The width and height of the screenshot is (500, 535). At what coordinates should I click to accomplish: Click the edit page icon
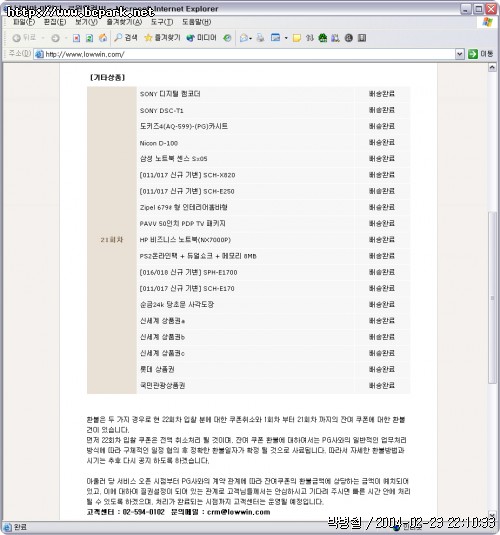(275, 38)
